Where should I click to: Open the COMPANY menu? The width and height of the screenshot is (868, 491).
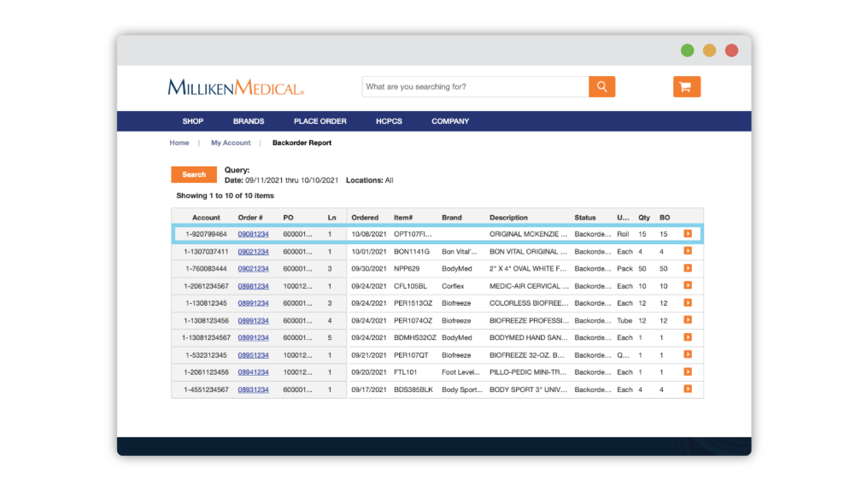[450, 121]
